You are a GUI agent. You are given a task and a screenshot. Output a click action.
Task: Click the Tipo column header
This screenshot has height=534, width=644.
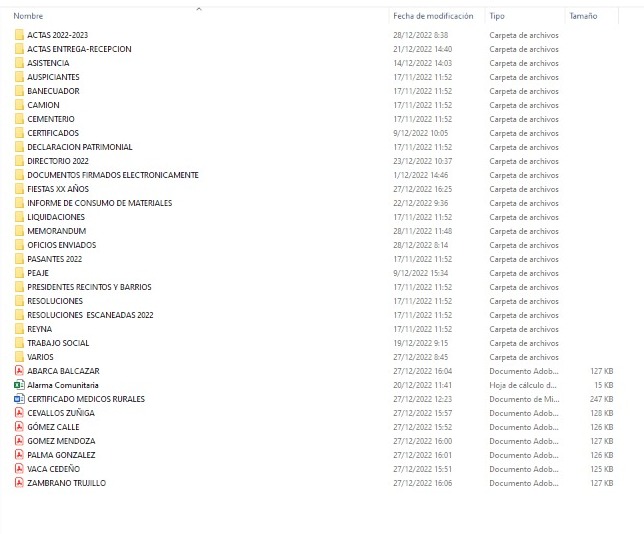point(497,17)
